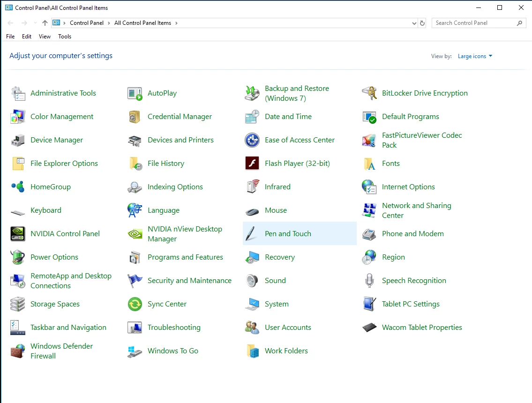Open the File Explorer Options link

64,164
